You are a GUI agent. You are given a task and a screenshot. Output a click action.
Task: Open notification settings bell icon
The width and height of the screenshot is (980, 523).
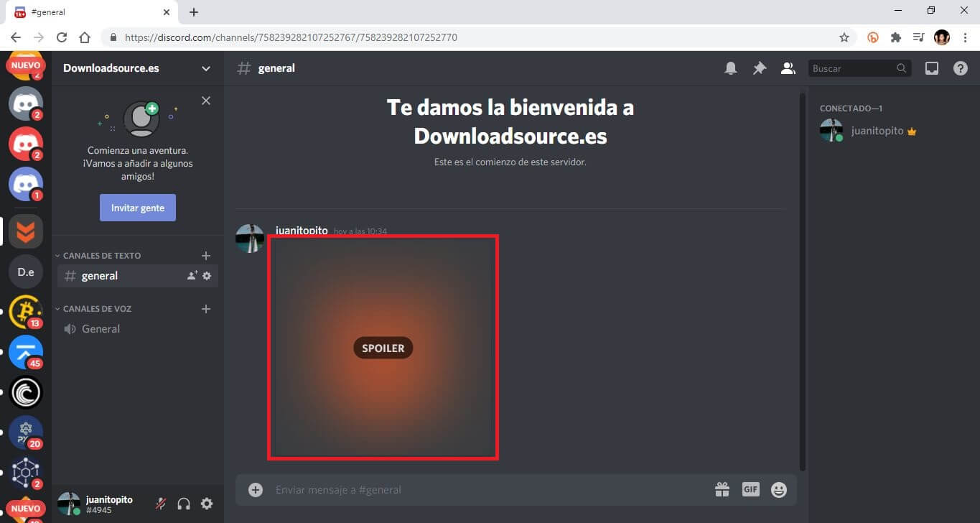coord(730,68)
